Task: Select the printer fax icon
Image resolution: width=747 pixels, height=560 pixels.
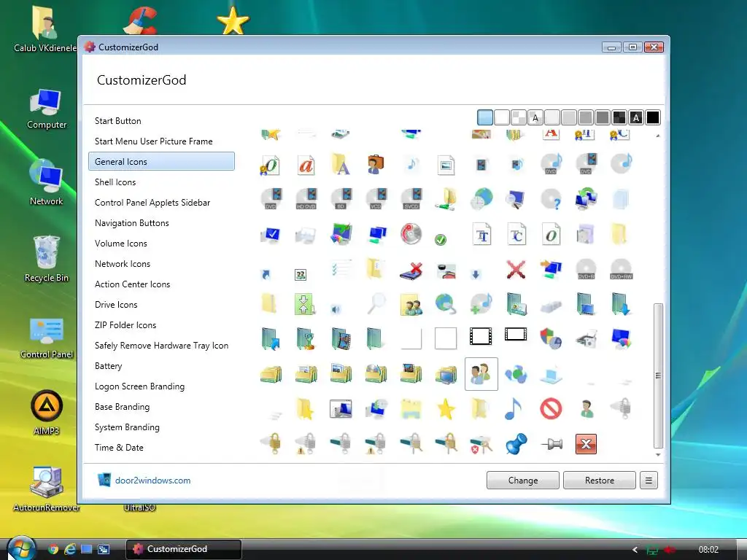Action: pyautogui.click(x=586, y=339)
